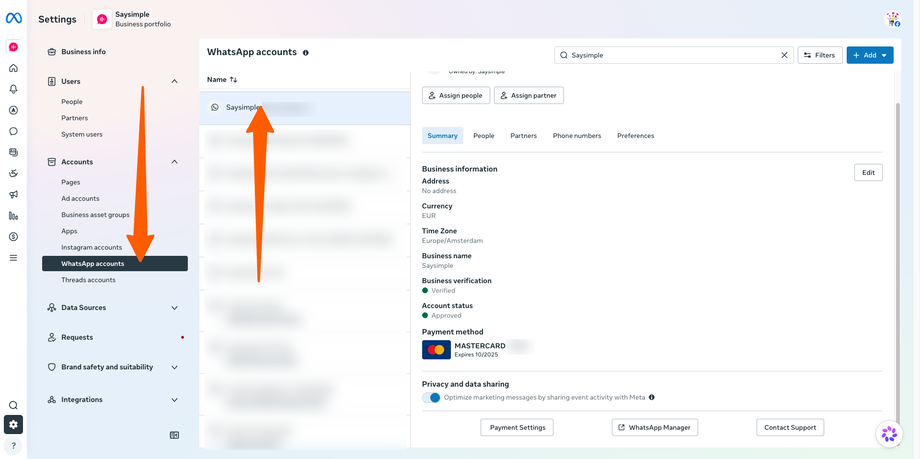Click the Assign partner button

[x=529, y=96]
